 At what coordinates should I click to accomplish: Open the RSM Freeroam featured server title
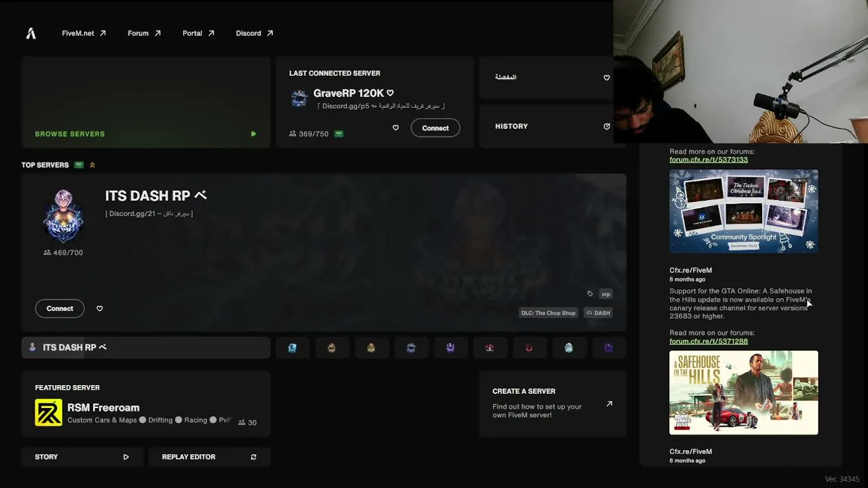(103, 407)
